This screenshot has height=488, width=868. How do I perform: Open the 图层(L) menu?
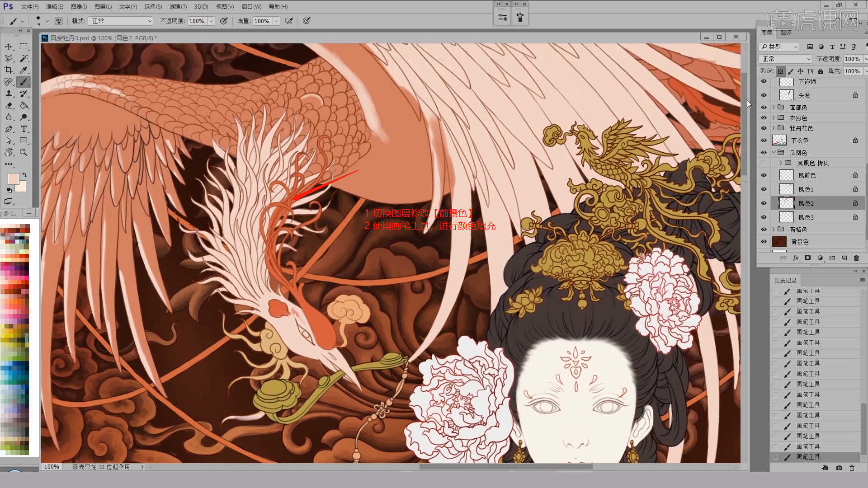(x=103, y=7)
